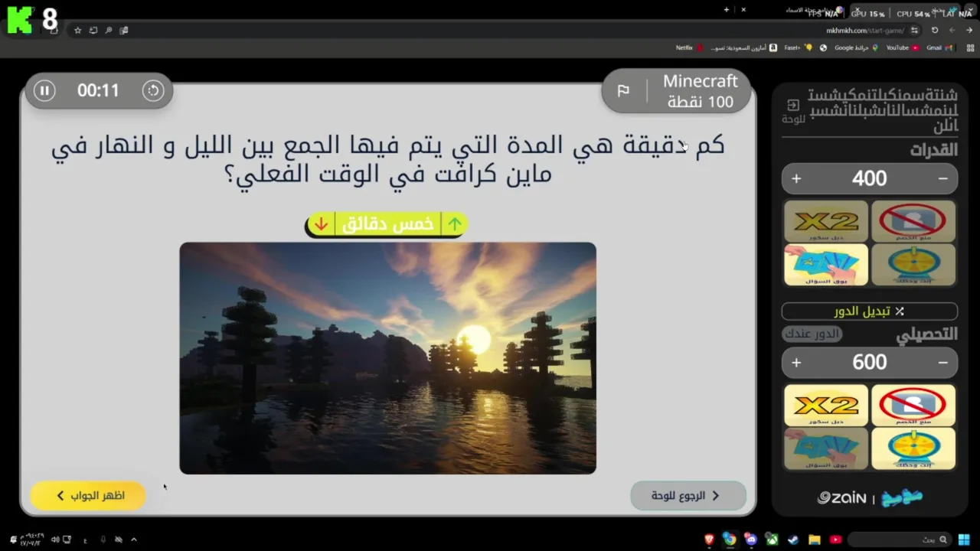Open the apps grid in bookmarks bar
This screenshot has width=980, height=551.
click(x=970, y=47)
